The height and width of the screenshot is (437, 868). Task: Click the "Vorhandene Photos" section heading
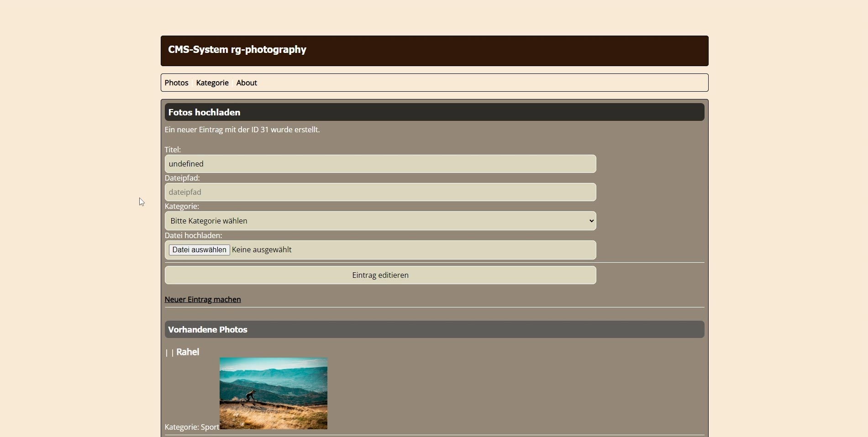(x=208, y=330)
